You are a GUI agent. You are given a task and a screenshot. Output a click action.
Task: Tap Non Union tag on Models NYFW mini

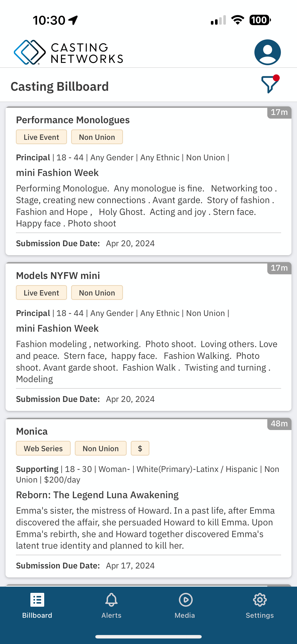coord(97,293)
